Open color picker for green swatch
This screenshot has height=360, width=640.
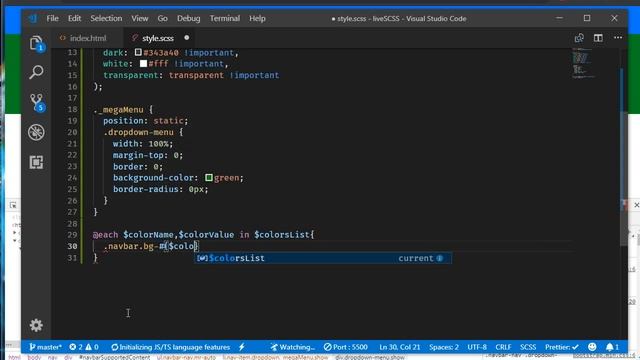[209, 178]
